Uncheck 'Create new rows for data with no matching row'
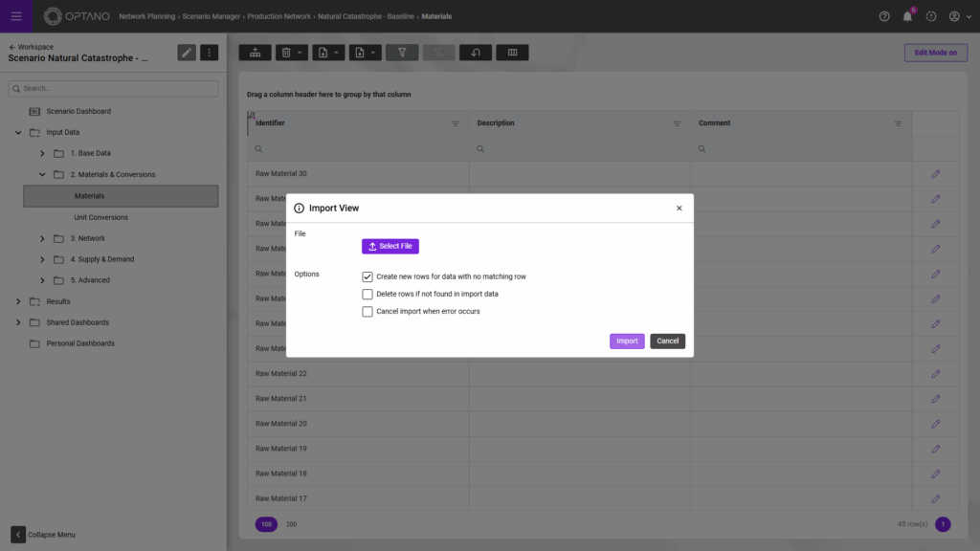 (367, 277)
